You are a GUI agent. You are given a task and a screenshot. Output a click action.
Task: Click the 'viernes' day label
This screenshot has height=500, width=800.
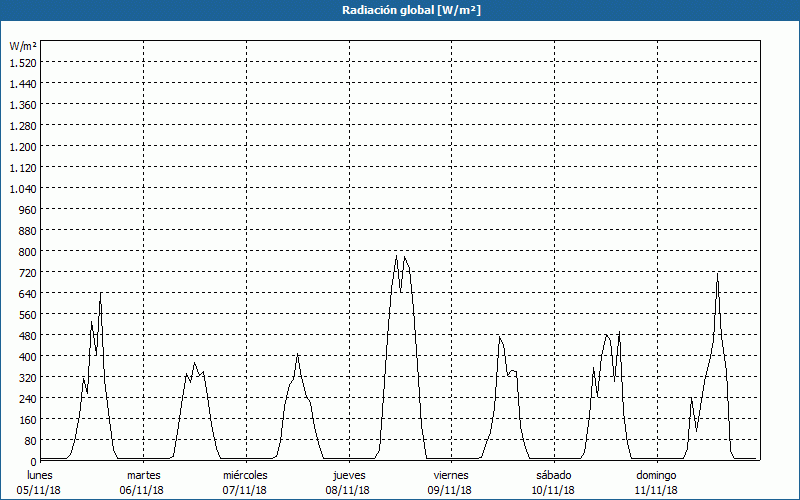451,475
